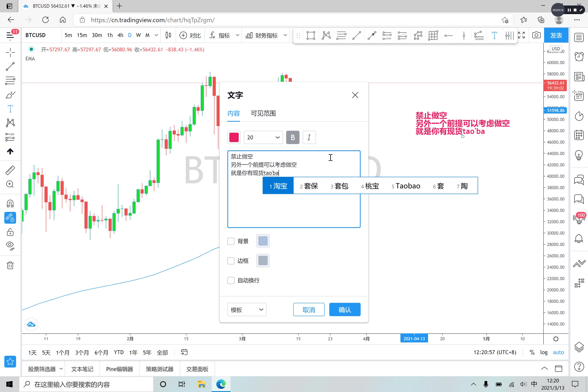Open the 文本笔记 tab
Image resolution: width=588 pixels, height=392 pixels.
tap(82, 369)
